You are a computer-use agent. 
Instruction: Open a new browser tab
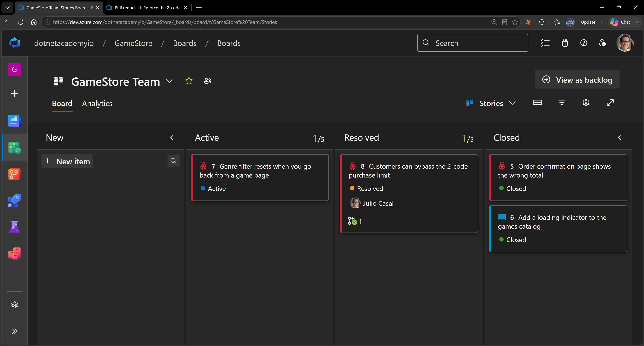(199, 8)
